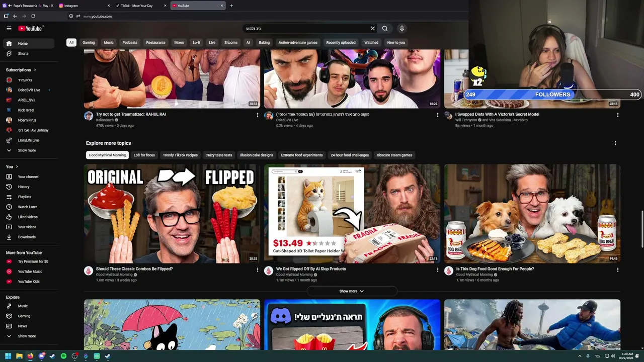Select the Podcasts filter chip

(x=130, y=43)
